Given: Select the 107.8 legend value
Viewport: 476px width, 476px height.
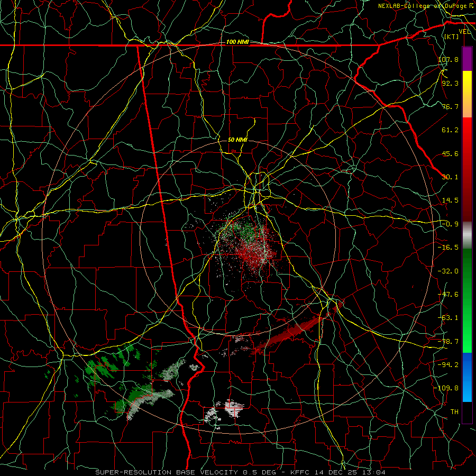Looking at the screenshot, I should coord(448,59).
